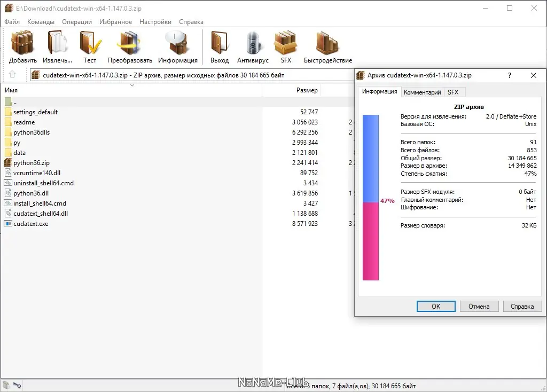Screen dimensions: 547x392
Task: Select the data folder icon
Action: (9, 152)
